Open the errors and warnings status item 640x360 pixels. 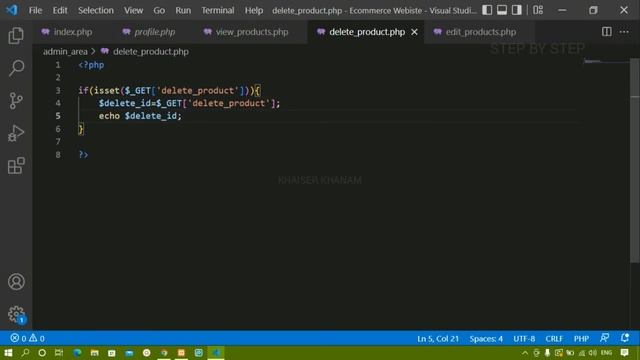(27, 338)
